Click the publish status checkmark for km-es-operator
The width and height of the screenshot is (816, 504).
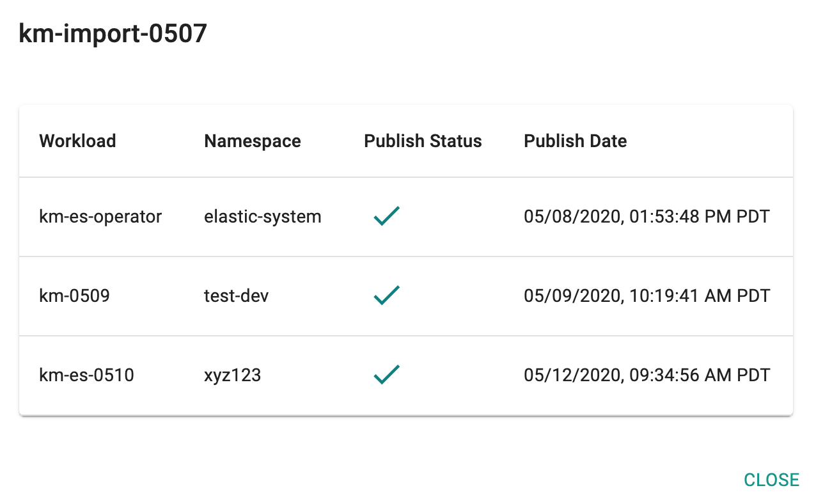(x=387, y=216)
